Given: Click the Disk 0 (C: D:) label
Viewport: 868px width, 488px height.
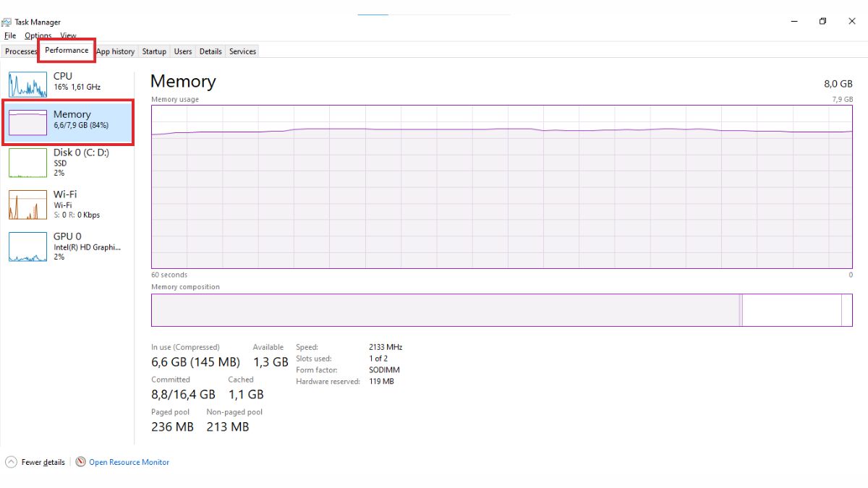Looking at the screenshot, I should coord(81,153).
